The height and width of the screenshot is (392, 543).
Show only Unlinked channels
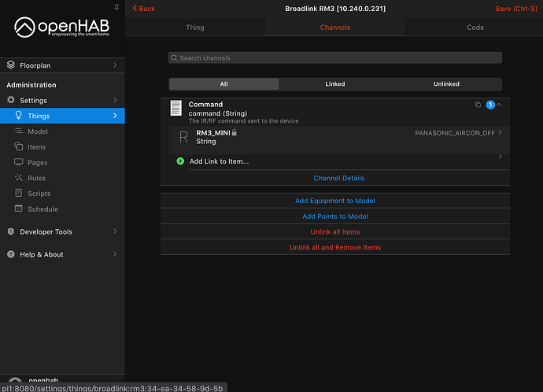pyautogui.click(x=446, y=83)
